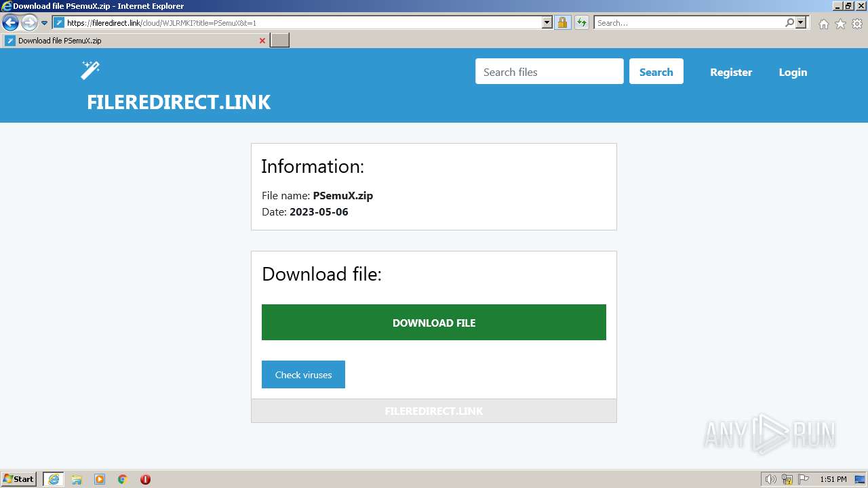Click the Action Center flag icon
Image resolution: width=868 pixels, height=488 pixels.
point(804,479)
